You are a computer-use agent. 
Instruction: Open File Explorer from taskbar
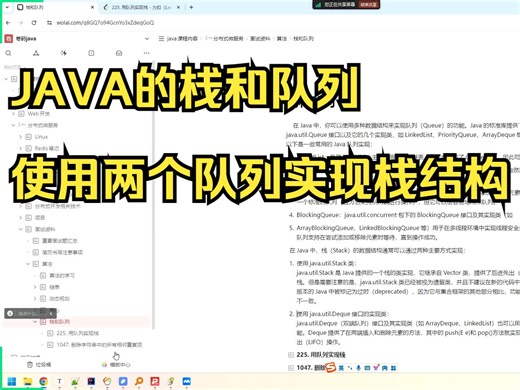click(27, 381)
